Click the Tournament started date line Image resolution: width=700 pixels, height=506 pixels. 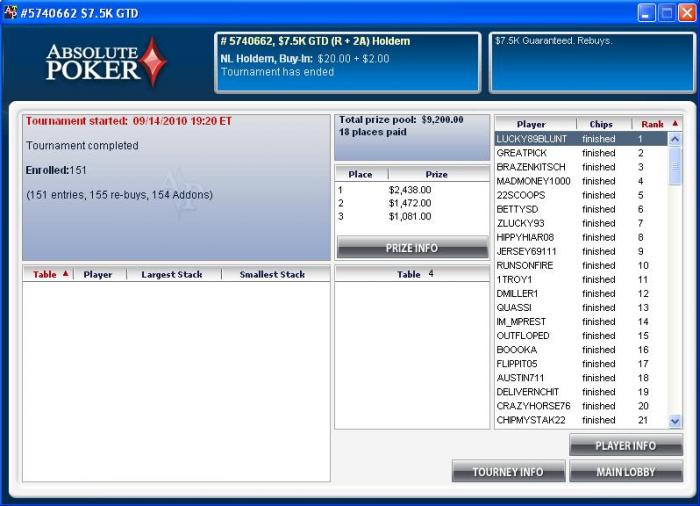click(129, 121)
